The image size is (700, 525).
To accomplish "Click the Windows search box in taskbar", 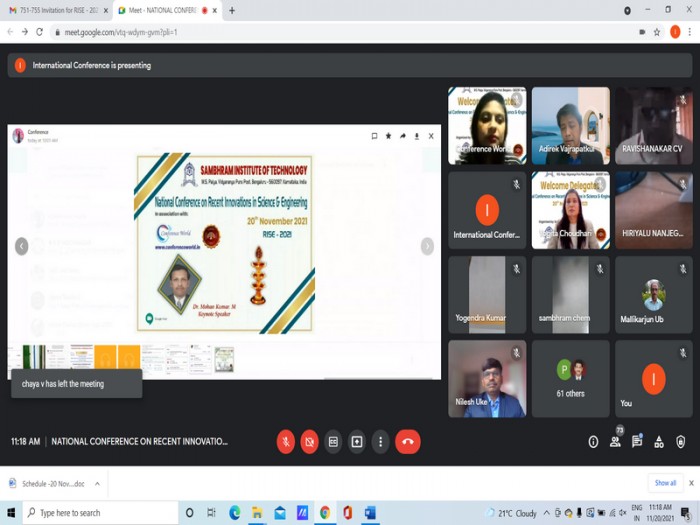I will point(95,513).
